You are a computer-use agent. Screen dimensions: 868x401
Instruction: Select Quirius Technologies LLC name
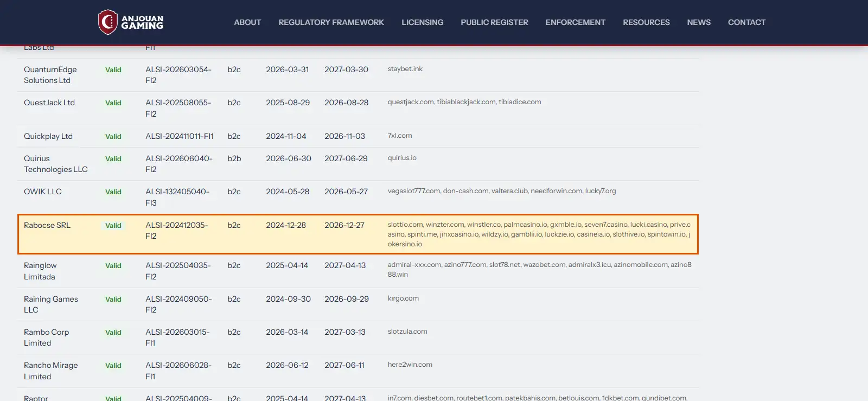click(56, 164)
